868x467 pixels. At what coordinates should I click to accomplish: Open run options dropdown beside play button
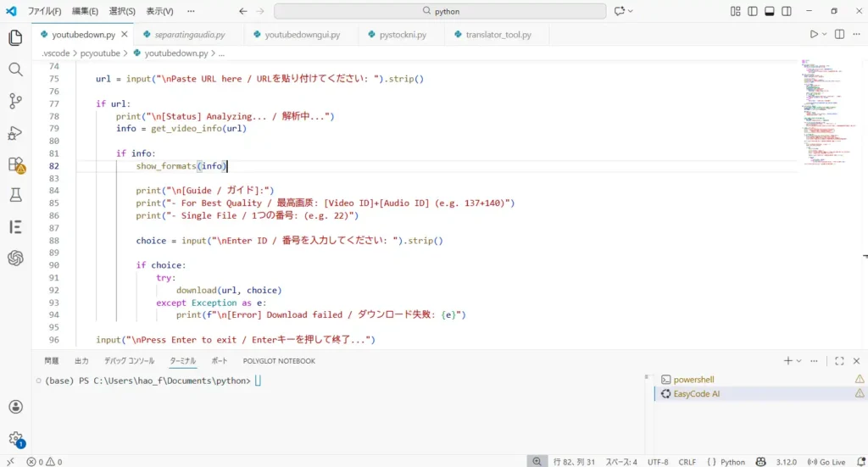(824, 34)
